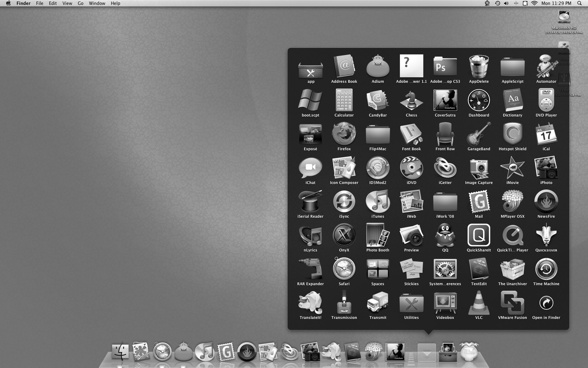This screenshot has height=368, width=588.
Task: Open QuickShareIt from the stack
Action: coord(479,235)
